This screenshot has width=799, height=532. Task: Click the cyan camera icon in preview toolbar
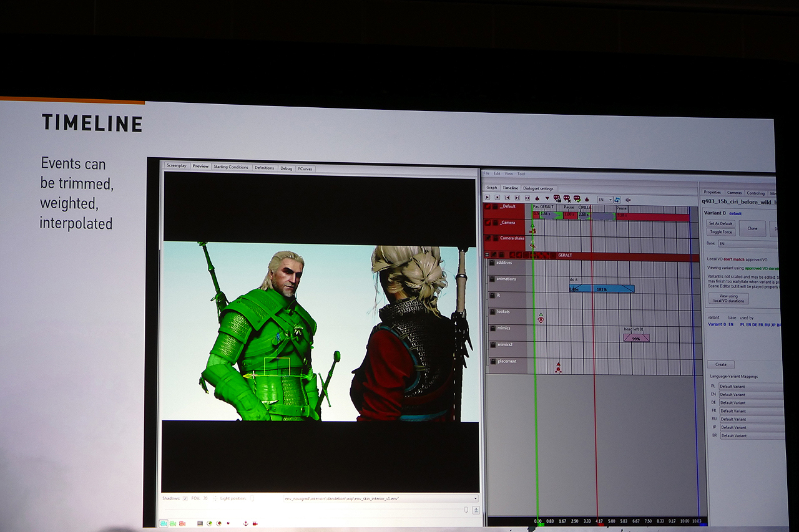164,524
